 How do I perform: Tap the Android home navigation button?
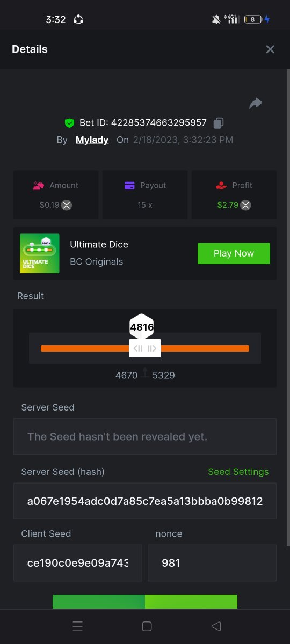[x=147, y=626]
